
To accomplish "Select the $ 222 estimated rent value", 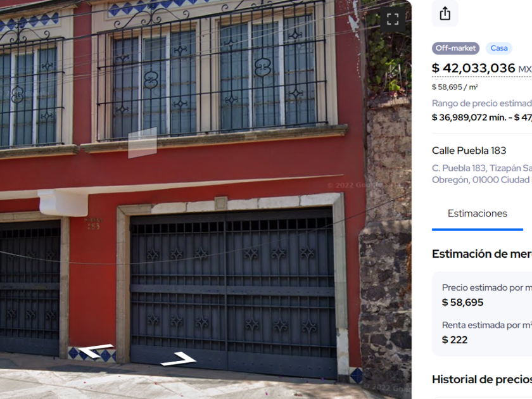I will click(455, 339).
